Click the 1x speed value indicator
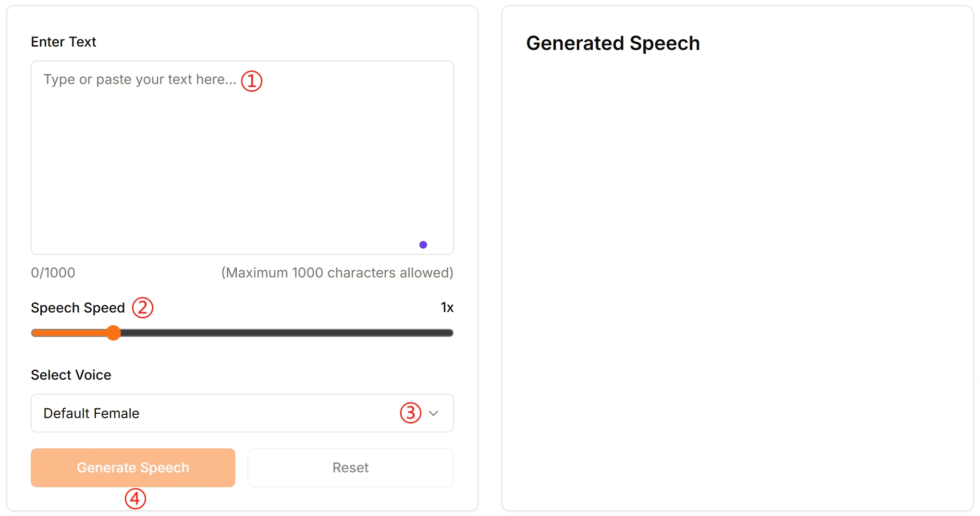Viewport: 980px width, 516px height. pyautogui.click(x=447, y=308)
